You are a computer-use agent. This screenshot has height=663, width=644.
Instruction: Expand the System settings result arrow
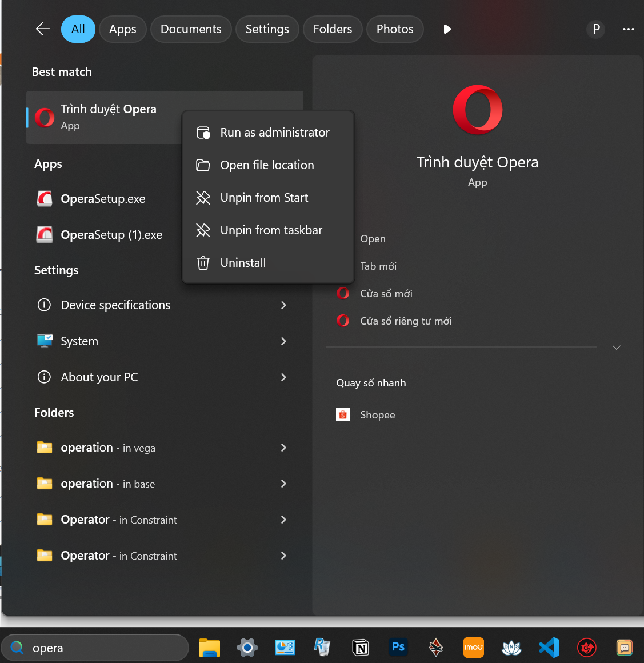click(283, 341)
